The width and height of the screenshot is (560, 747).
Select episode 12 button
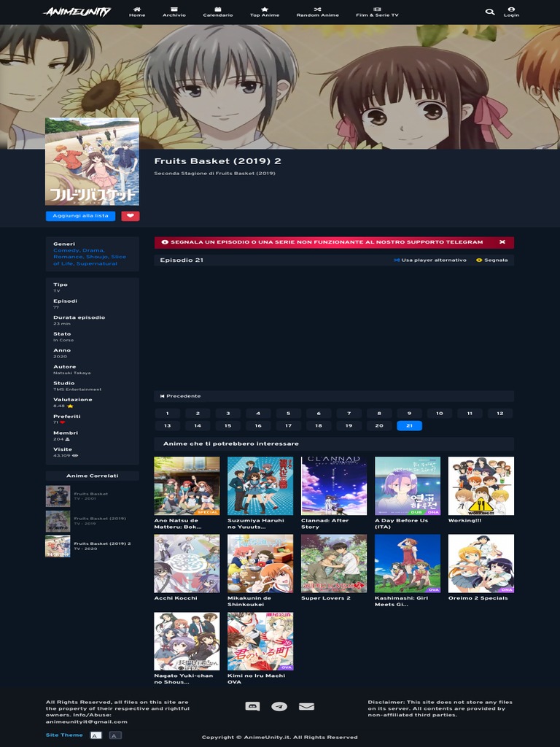click(500, 413)
